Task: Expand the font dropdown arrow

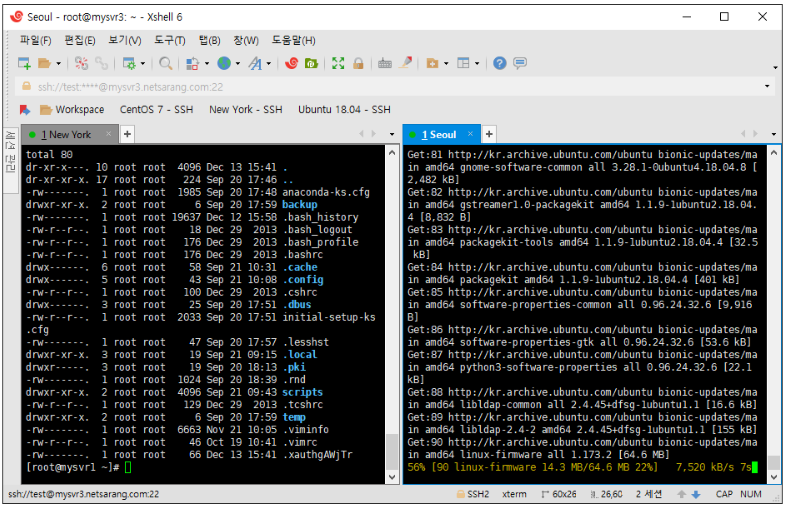Action: tap(269, 64)
